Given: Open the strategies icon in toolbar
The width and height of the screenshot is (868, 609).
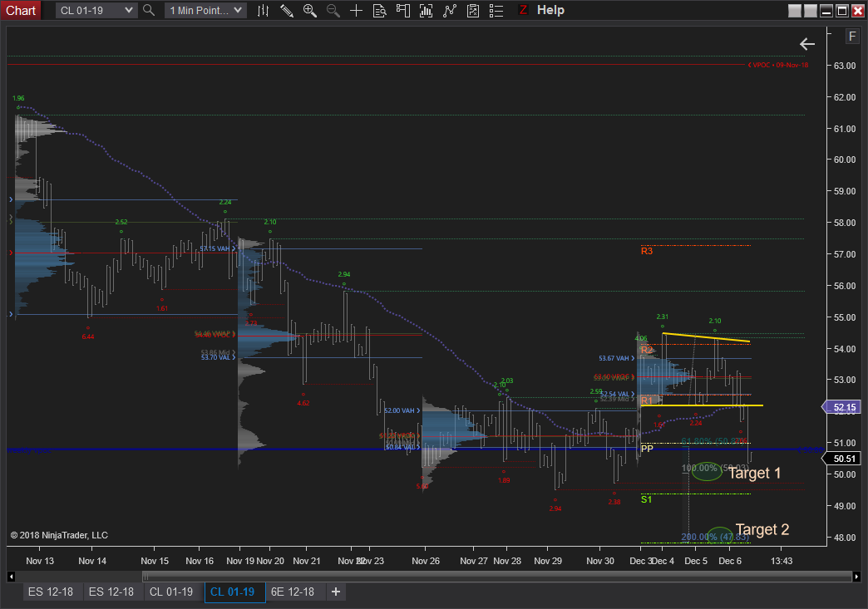Looking at the screenshot, I should [473, 11].
